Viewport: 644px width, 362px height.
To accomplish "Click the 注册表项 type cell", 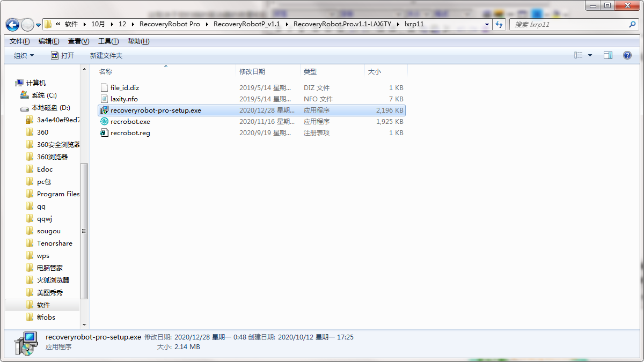I will (x=317, y=132).
